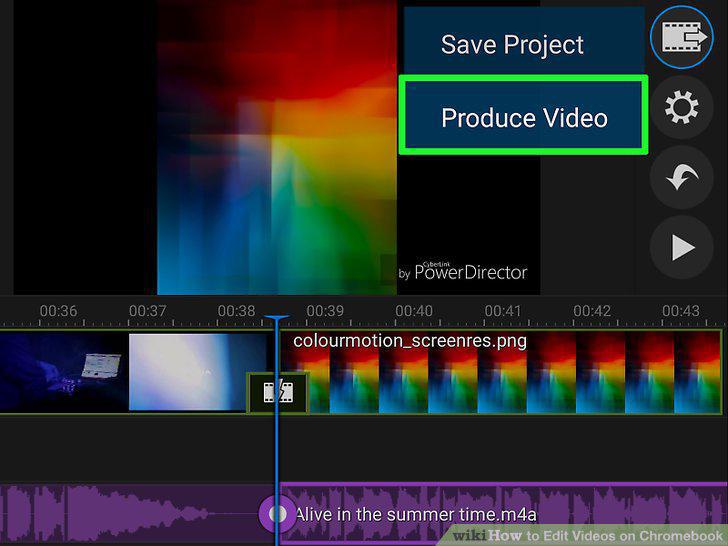Jump to 00:39 on the ruler
The width and height of the screenshot is (728, 546).
[x=325, y=311]
